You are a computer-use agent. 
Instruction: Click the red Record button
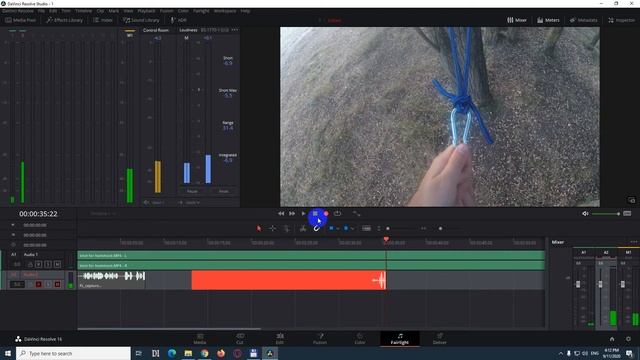(326, 213)
